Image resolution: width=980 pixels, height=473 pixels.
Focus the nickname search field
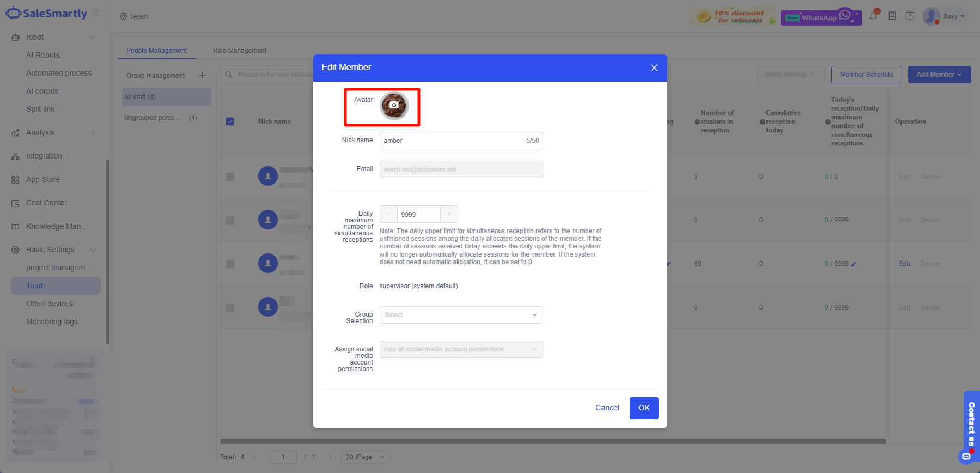coord(267,75)
